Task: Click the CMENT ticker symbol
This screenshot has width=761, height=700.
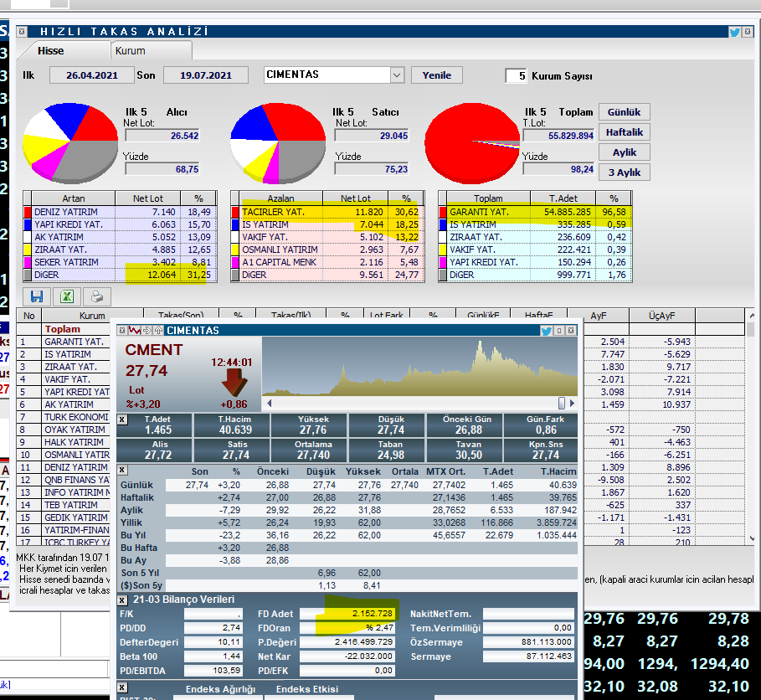Action: click(x=154, y=350)
